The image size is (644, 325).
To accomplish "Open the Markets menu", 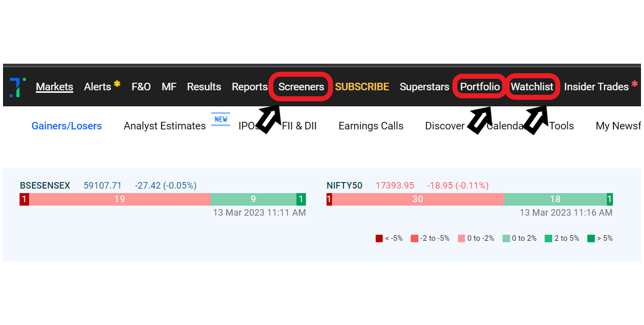I will 55,87.
